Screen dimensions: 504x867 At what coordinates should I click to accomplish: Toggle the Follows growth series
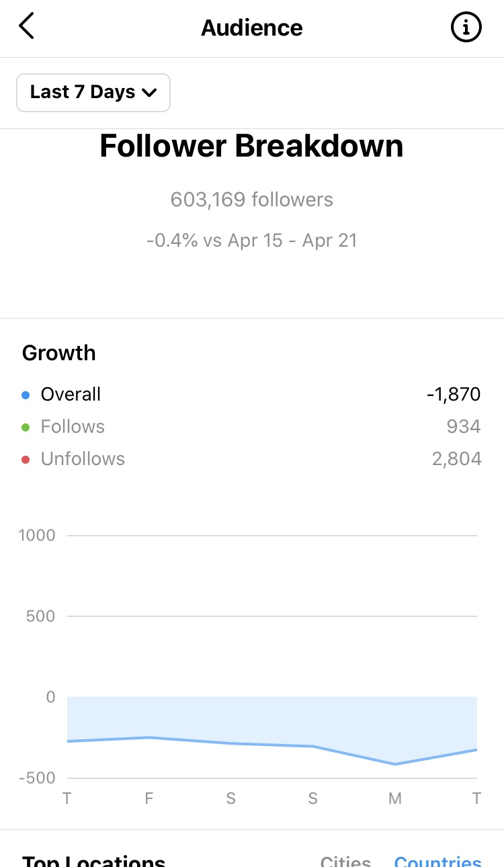251,427
